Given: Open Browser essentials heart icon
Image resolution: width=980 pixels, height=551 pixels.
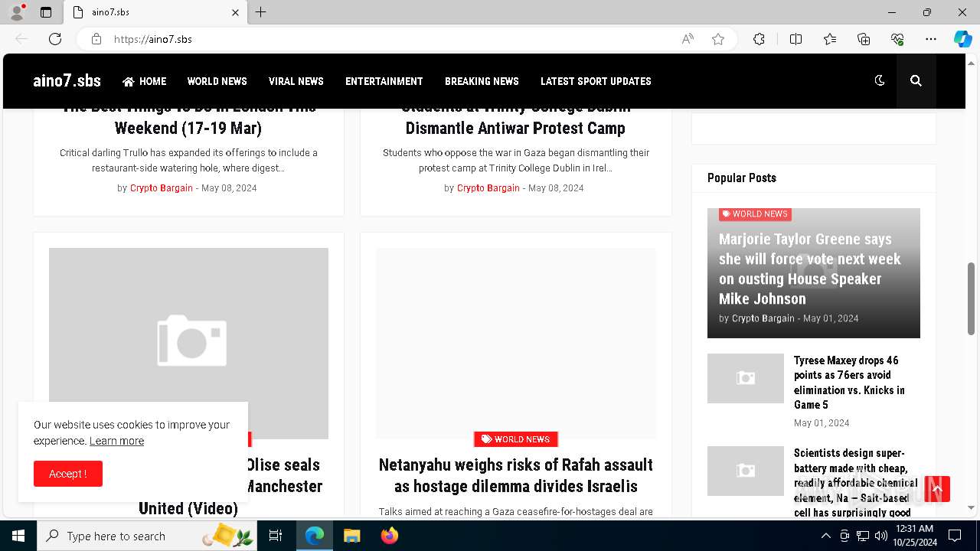Looking at the screenshot, I should click(x=897, y=39).
